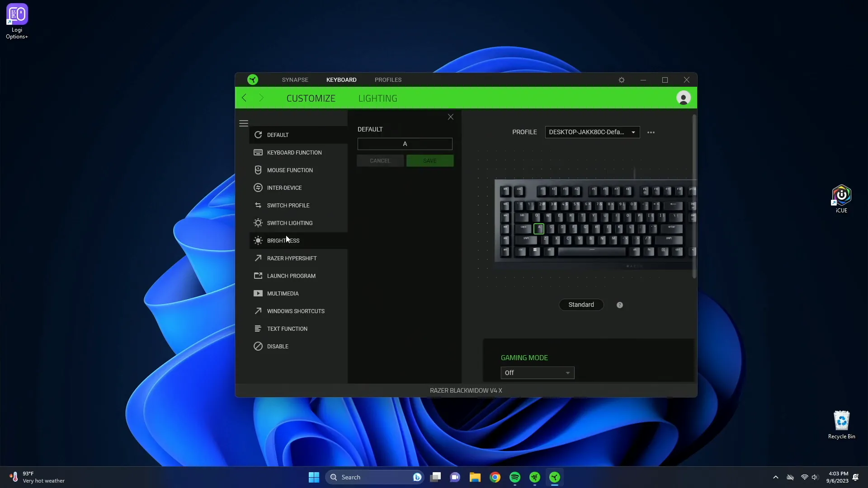Switch to the Lighting tab
This screenshot has height=488, width=868.
(377, 98)
